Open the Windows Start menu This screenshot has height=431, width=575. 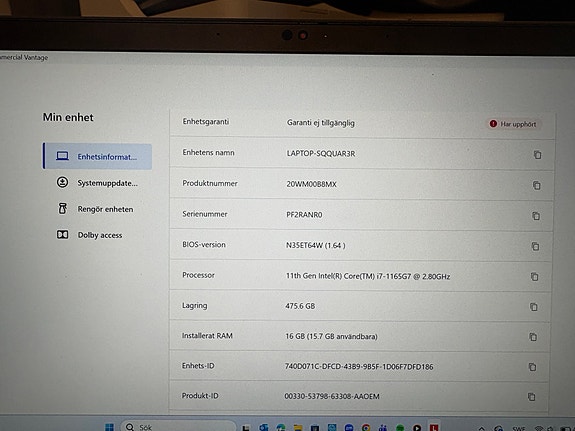coord(109,427)
